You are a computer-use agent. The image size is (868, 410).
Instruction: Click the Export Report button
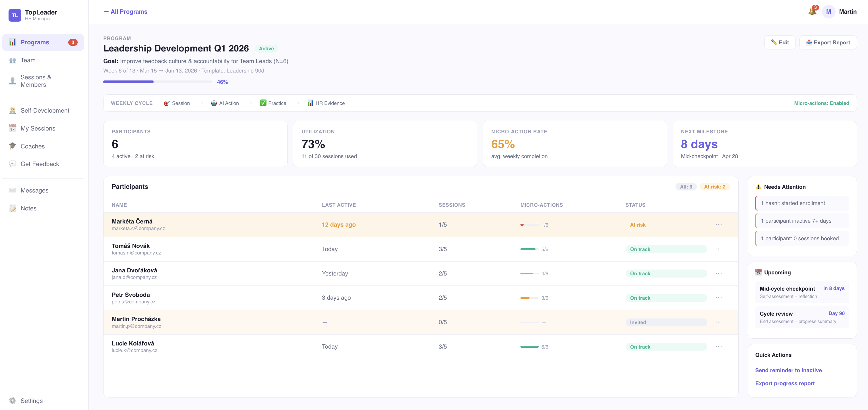pyautogui.click(x=828, y=42)
